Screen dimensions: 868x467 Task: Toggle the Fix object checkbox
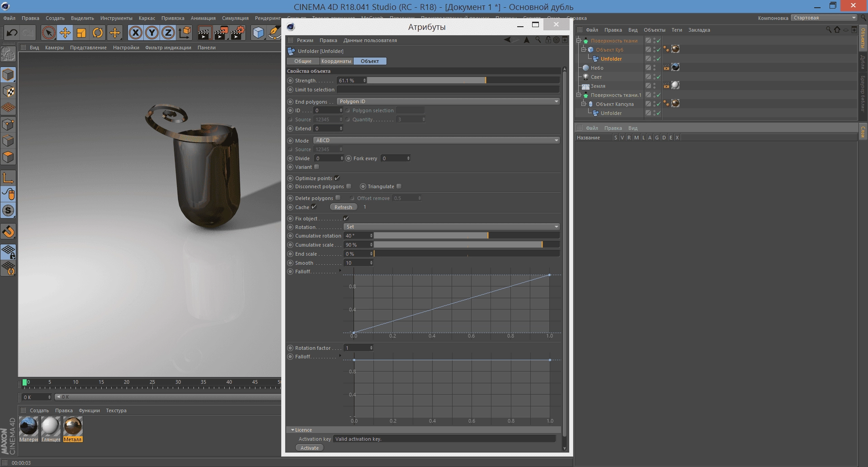coord(346,218)
